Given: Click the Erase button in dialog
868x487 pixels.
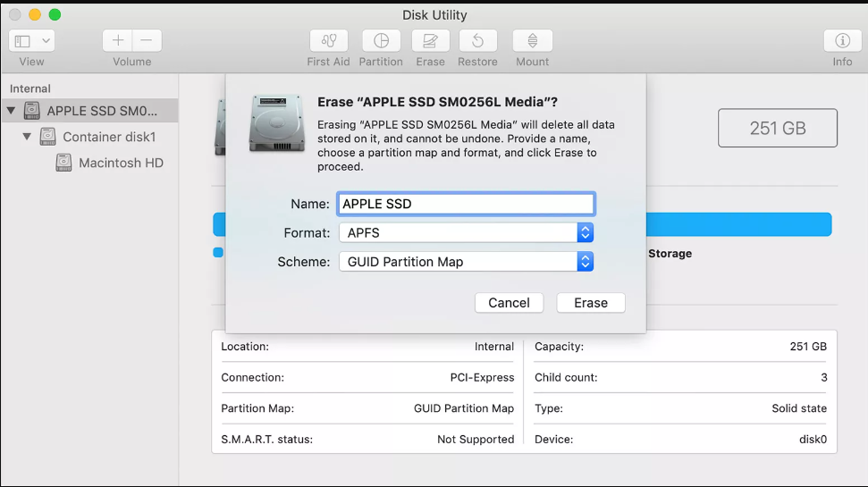Looking at the screenshot, I should 591,303.
